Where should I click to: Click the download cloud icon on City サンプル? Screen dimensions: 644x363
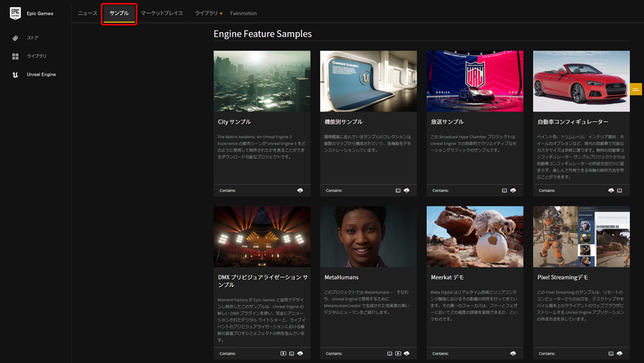coord(300,190)
